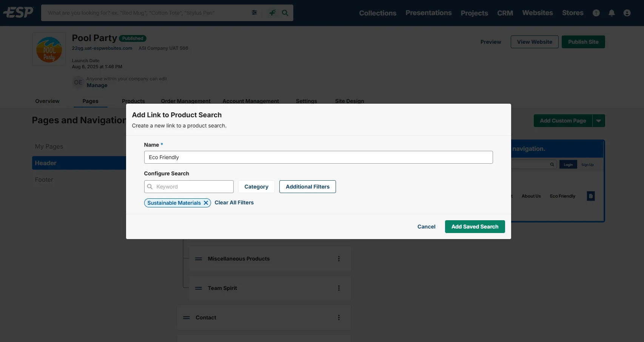Open Team Spirit three-dot menu
644x342 pixels.
[x=339, y=288]
